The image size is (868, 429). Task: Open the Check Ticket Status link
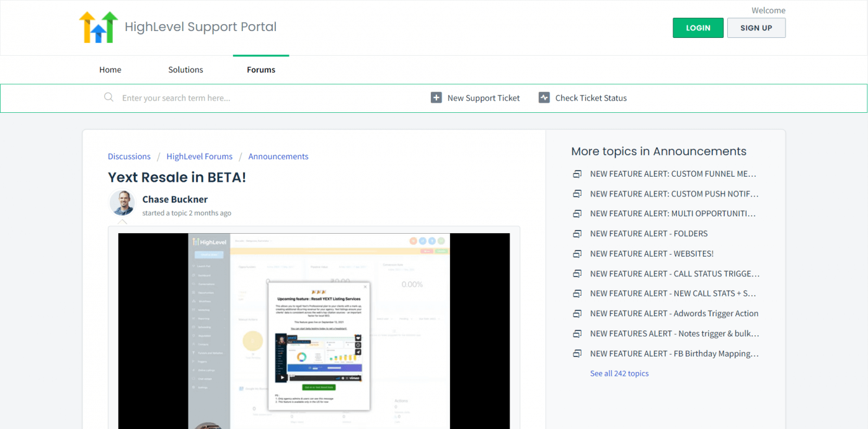pos(591,98)
